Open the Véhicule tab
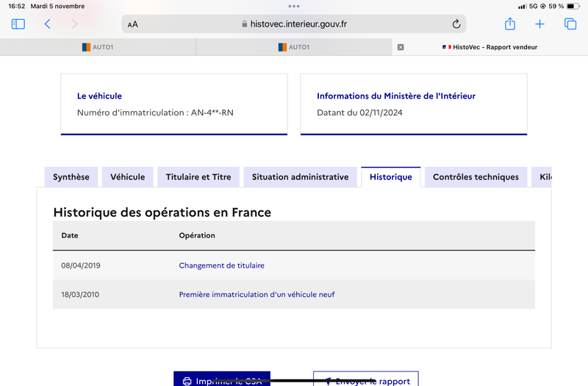 (127, 177)
